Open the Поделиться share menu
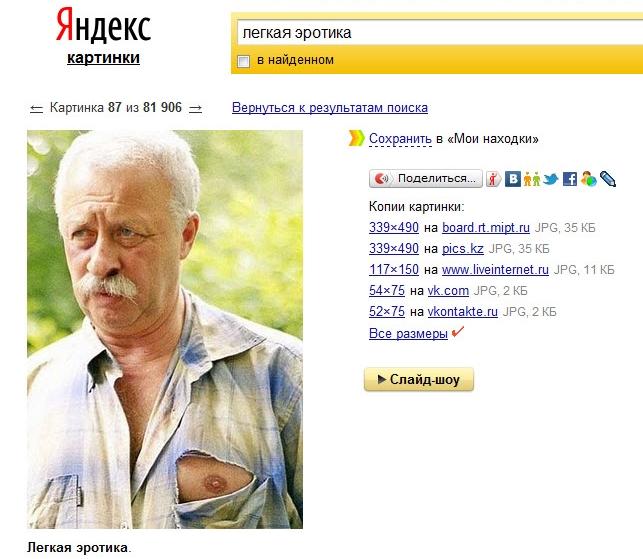Image resolution: width=643 pixels, height=559 pixels. [x=426, y=179]
